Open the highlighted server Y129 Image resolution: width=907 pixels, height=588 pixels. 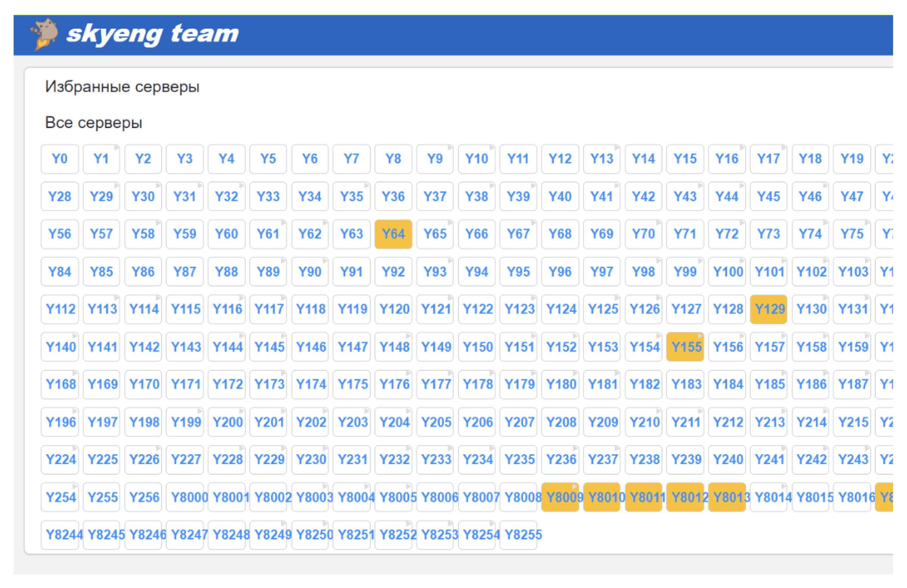(768, 309)
